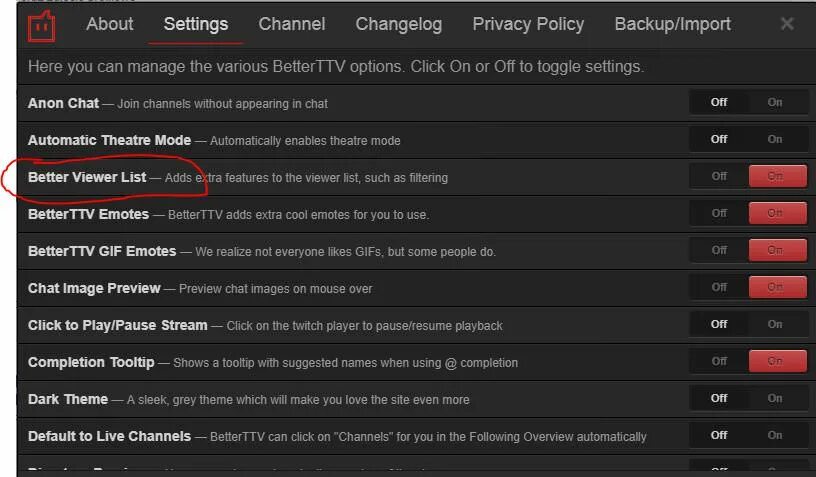View the Changelog tab
This screenshot has width=816, height=477.
399,24
